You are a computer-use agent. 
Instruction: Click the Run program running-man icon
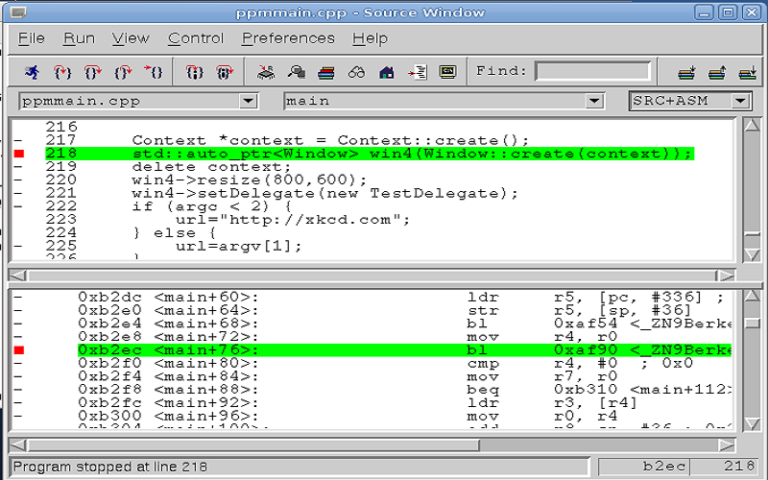coord(32,72)
